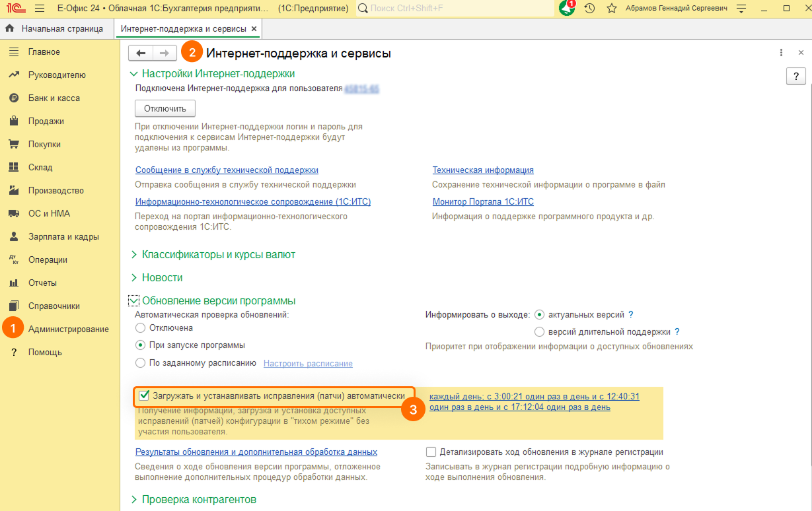Click the Банк и касса ruble icon
The width and height of the screenshot is (812, 511).
(x=13, y=98)
